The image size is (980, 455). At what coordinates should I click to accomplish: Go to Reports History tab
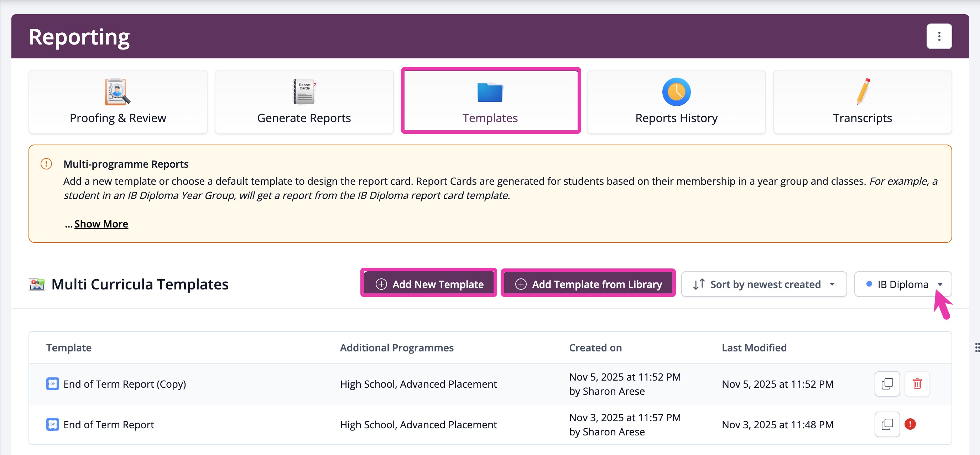(x=676, y=101)
